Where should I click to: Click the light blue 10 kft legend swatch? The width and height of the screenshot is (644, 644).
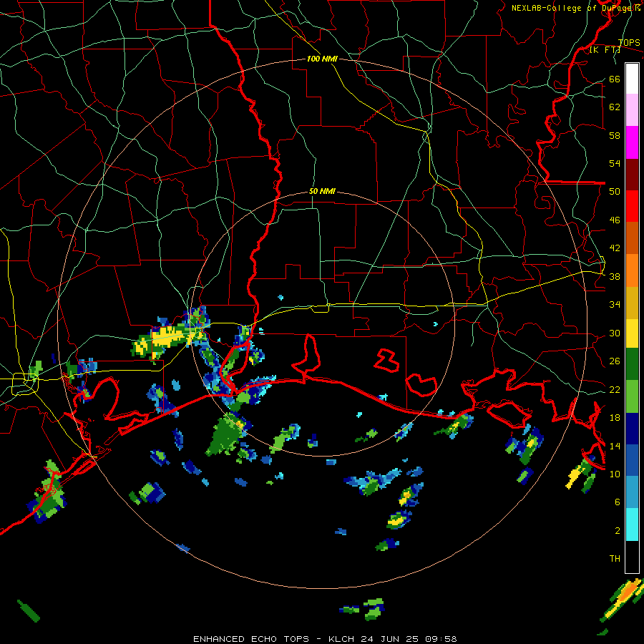632,493
